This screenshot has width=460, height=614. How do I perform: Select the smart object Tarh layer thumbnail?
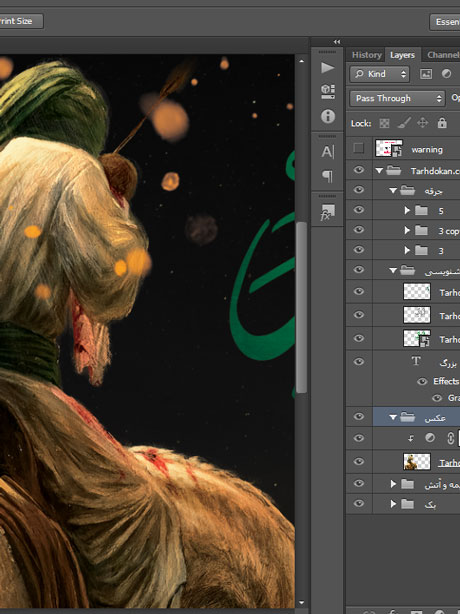[417, 339]
